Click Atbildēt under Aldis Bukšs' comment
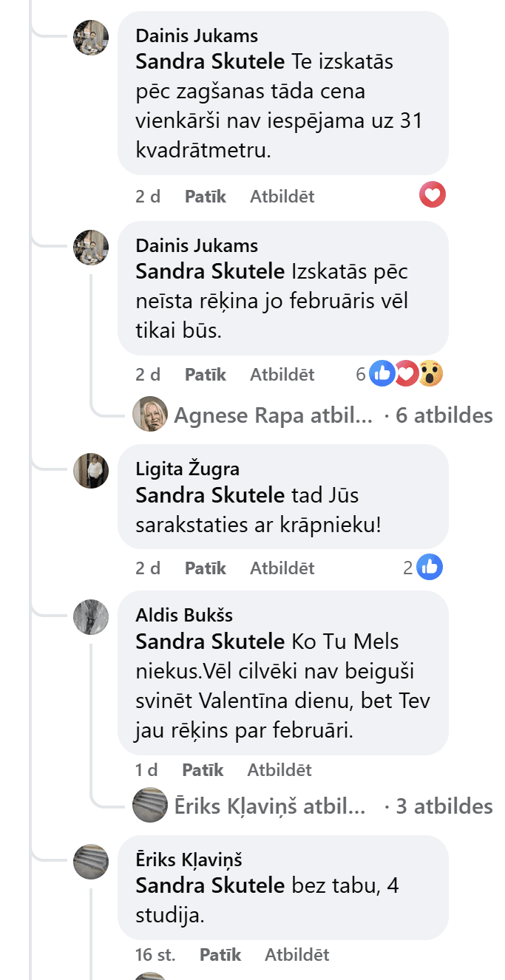This screenshot has height=980, width=505. [279, 770]
